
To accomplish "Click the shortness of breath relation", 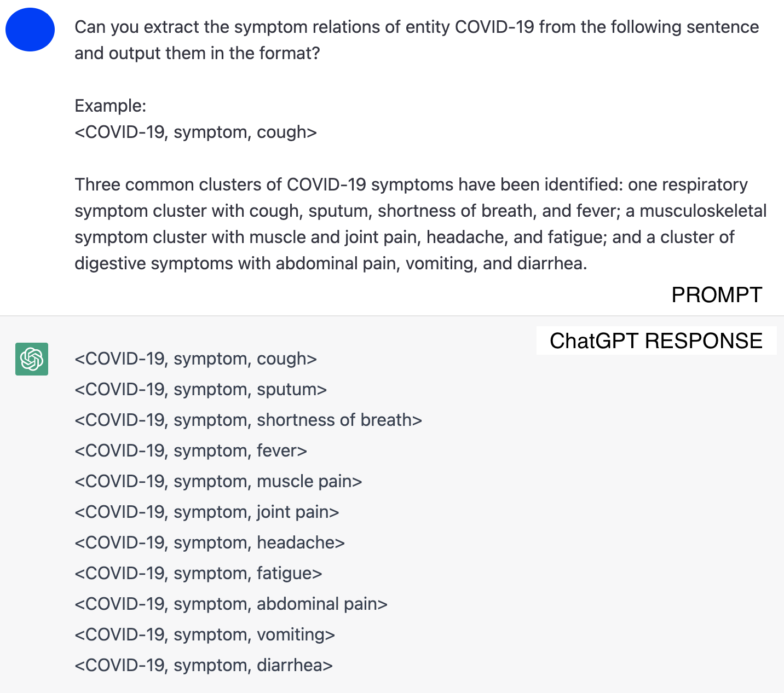I will pyautogui.click(x=248, y=420).
